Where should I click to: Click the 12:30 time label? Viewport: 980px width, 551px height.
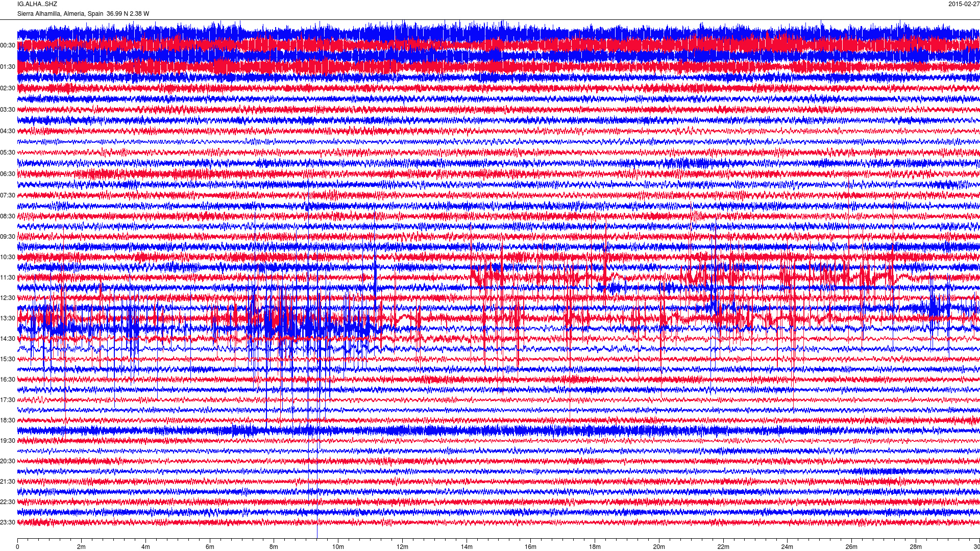[x=8, y=298]
